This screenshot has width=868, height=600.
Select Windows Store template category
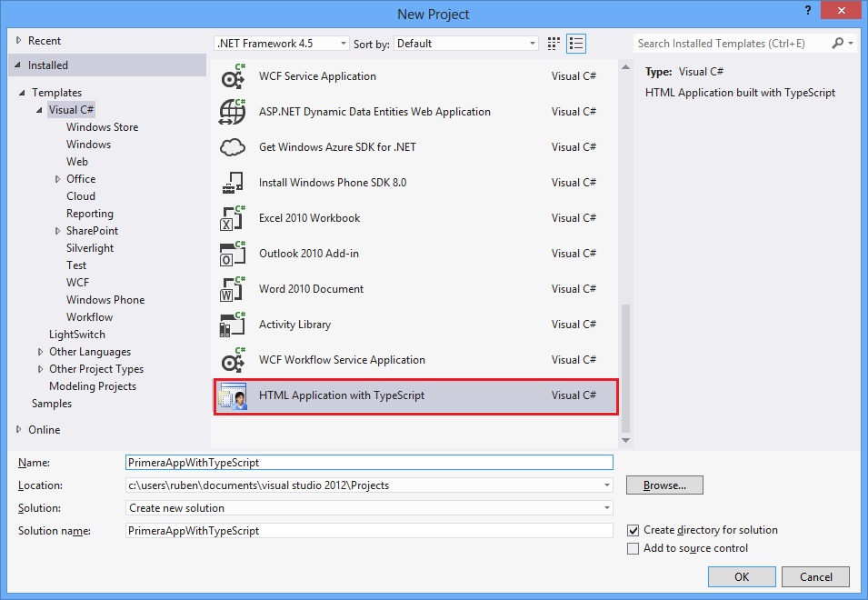(x=103, y=126)
